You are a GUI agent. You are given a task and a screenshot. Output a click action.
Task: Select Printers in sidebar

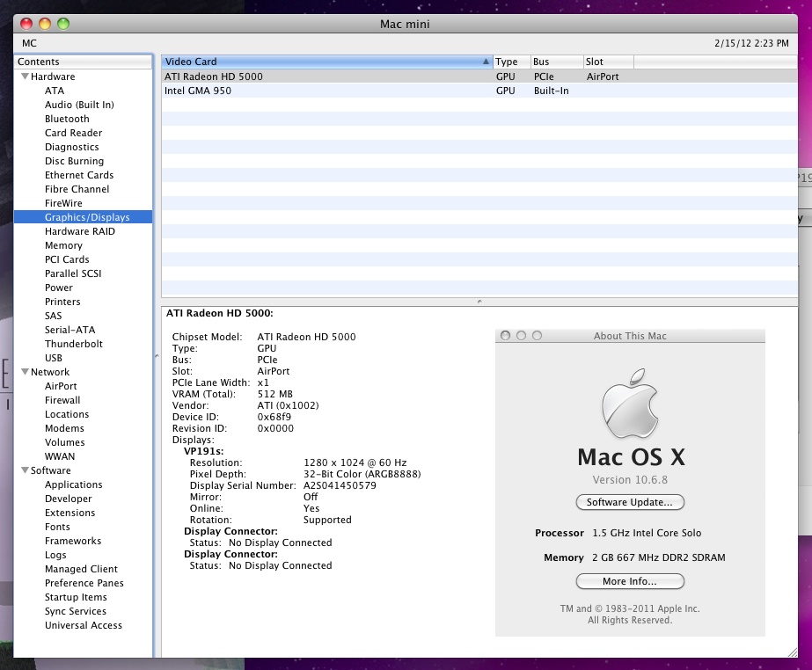[x=62, y=302]
